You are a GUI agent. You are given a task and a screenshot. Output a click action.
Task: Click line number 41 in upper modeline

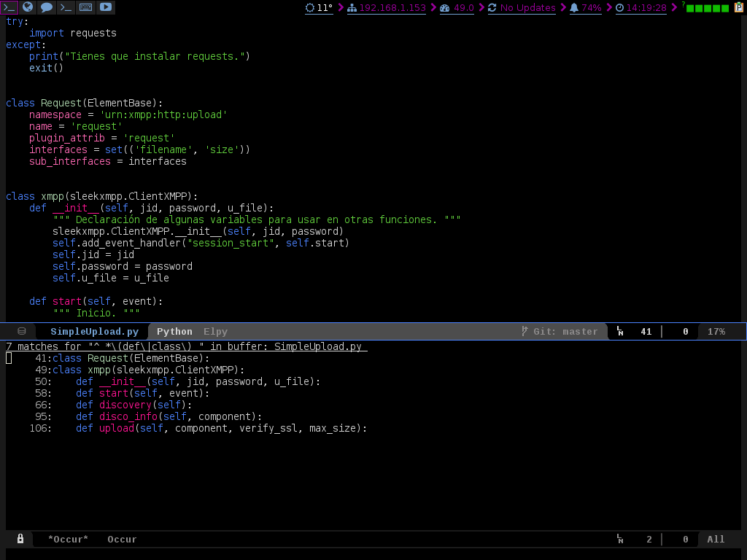pyautogui.click(x=646, y=332)
